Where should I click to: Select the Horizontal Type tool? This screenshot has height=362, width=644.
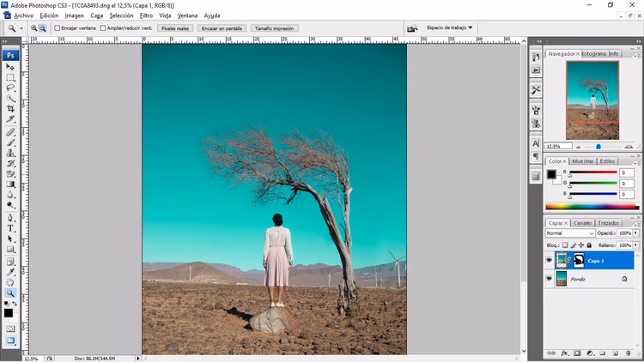[x=10, y=229]
